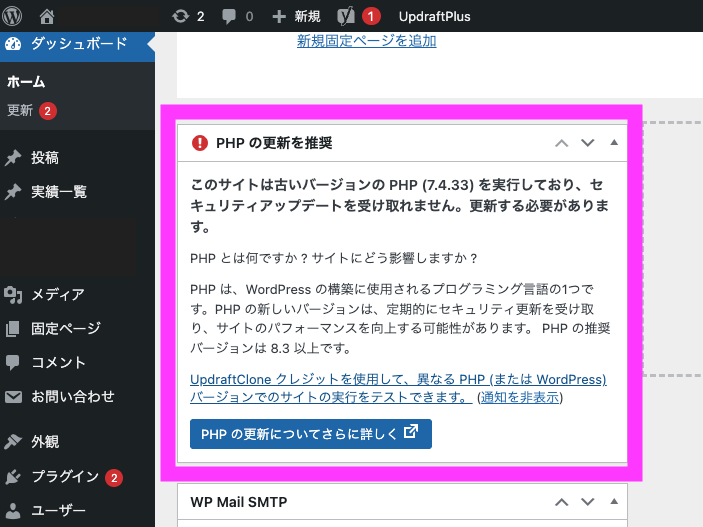Open 更新 submenu item
The width and height of the screenshot is (703, 527).
(20, 110)
